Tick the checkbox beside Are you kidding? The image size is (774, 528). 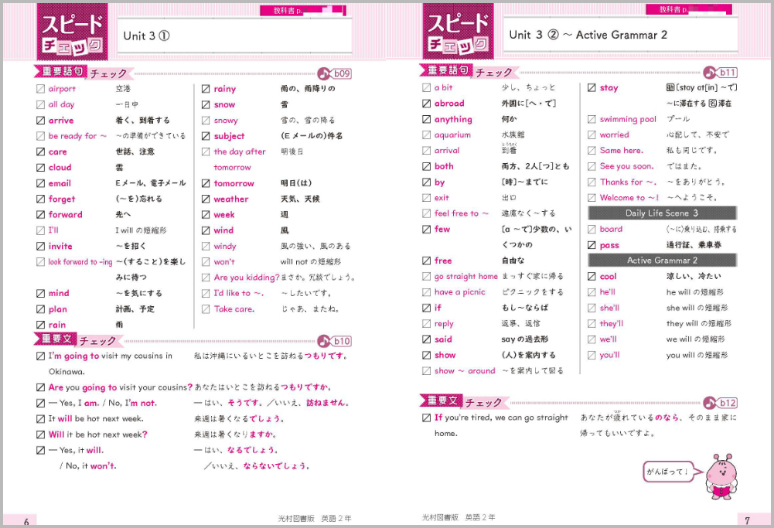(206, 277)
